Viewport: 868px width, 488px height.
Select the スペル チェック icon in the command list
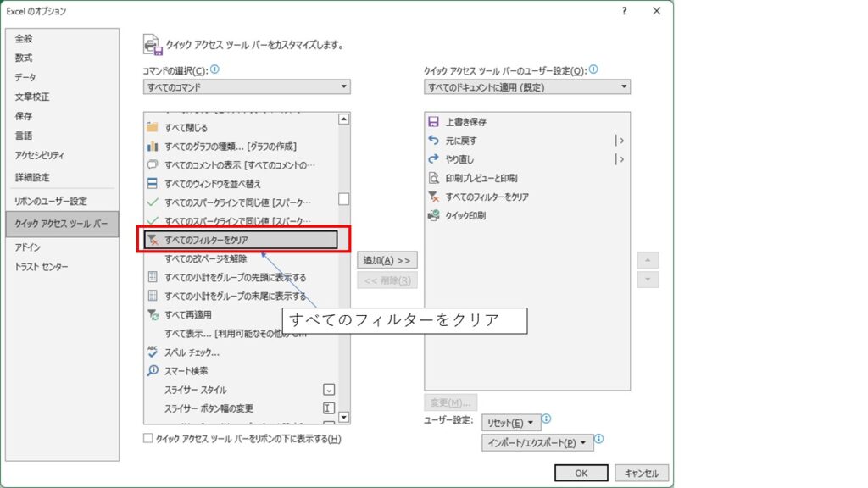[153, 352]
